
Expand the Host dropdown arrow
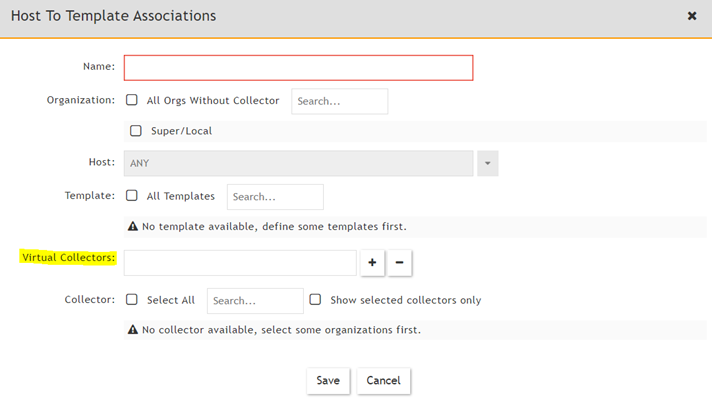pyautogui.click(x=487, y=163)
